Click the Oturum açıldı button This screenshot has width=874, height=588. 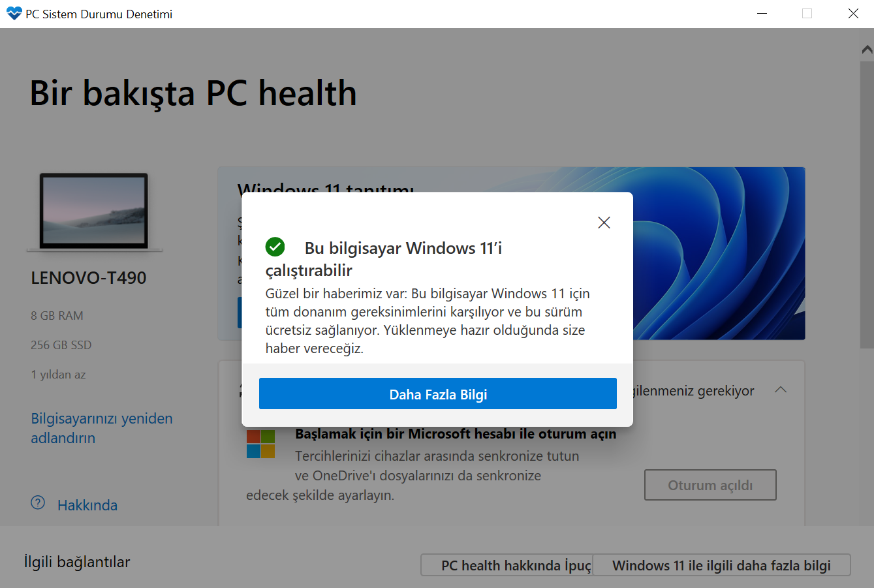tap(710, 485)
